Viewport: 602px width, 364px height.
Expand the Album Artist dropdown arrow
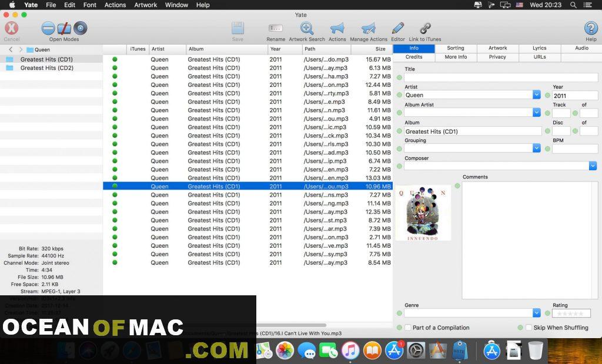coord(537,112)
